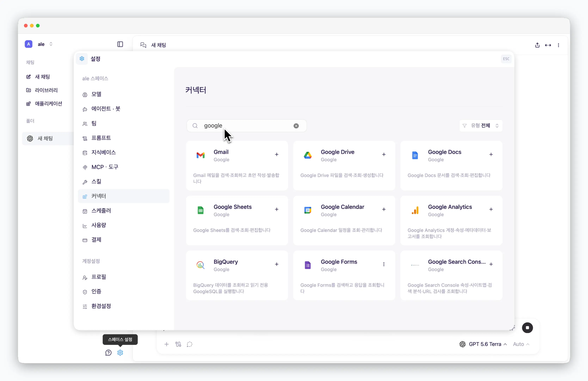Click the Gmail logo icon
Viewport: 588px width, 381px height.
click(200, 155)
